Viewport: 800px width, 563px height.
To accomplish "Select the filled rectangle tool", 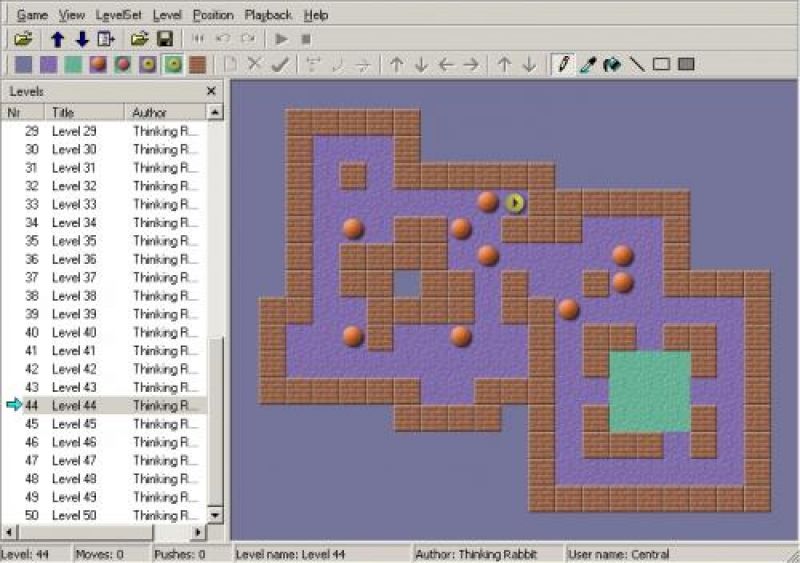I will point(686,64).
